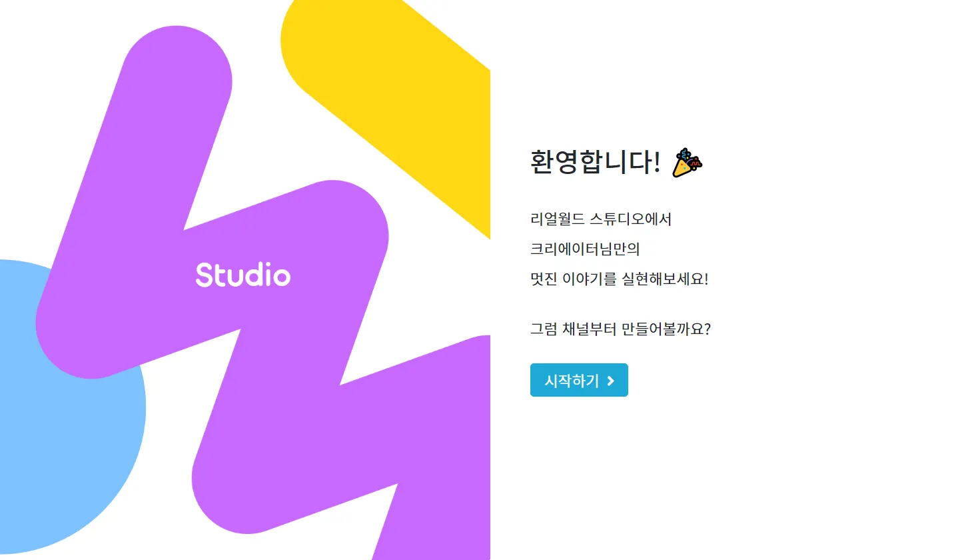Click the word 스튜디오에서 in first line
Image resolution: width=980 pixels, height=560 pixels.
[631, 219]
